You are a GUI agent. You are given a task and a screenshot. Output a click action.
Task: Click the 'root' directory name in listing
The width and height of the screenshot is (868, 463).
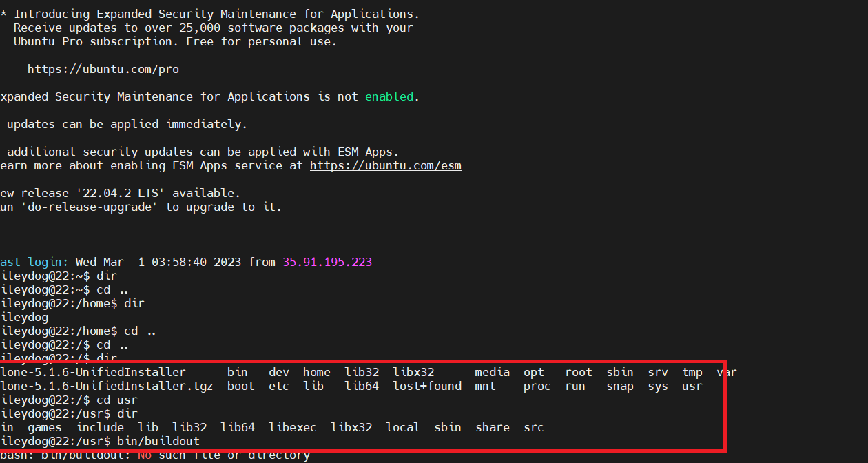click(579, 372)
